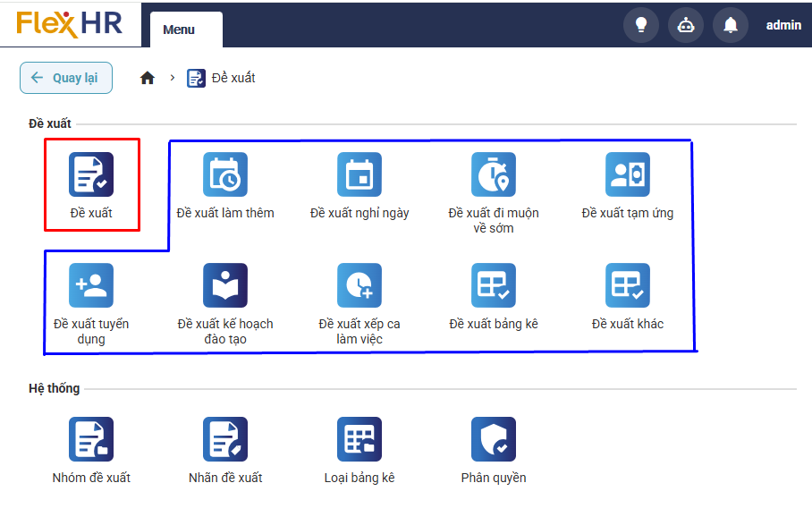Open the robot assistant icon
Viewport: 812px width, 517px height.
(x=686, y=25)
